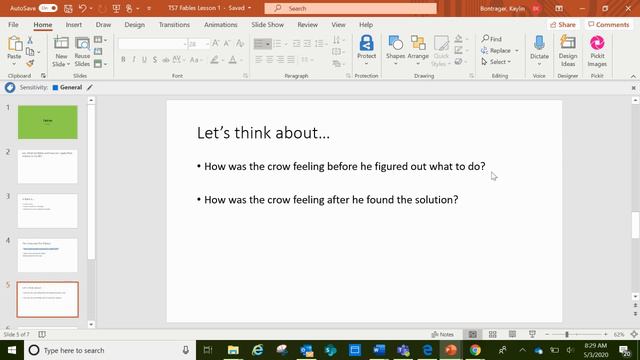Click the font color A swatch
This screenshot has height=360, width=640.
click(233, 60)
